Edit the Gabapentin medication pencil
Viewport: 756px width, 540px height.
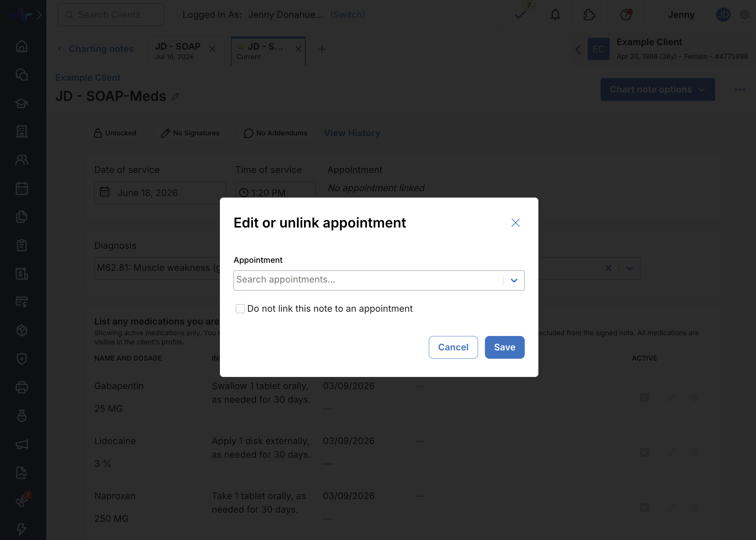671,397
